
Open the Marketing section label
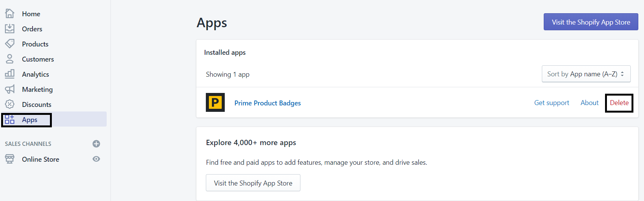click(37, 90)
